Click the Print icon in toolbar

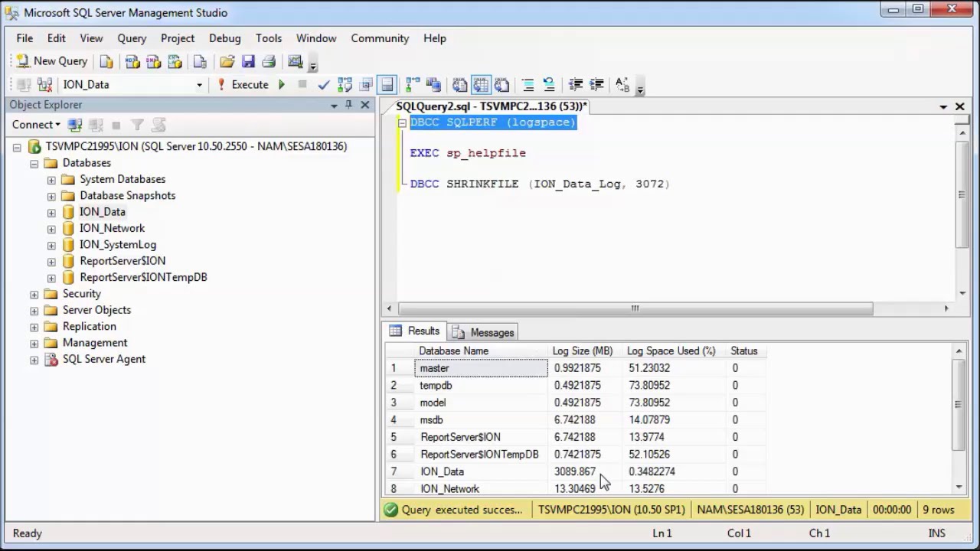pos(269,62)
